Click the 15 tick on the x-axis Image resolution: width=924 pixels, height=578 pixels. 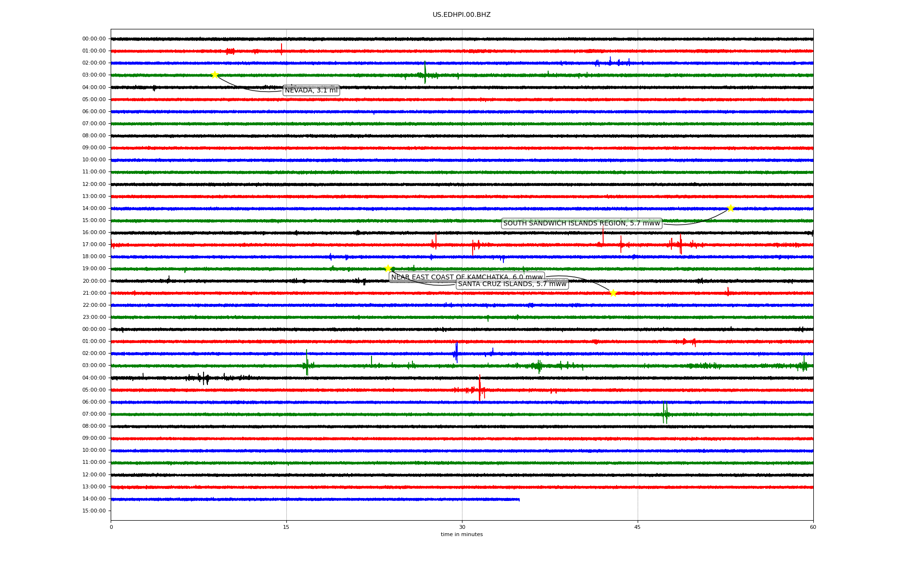click(x=286, y=527)
